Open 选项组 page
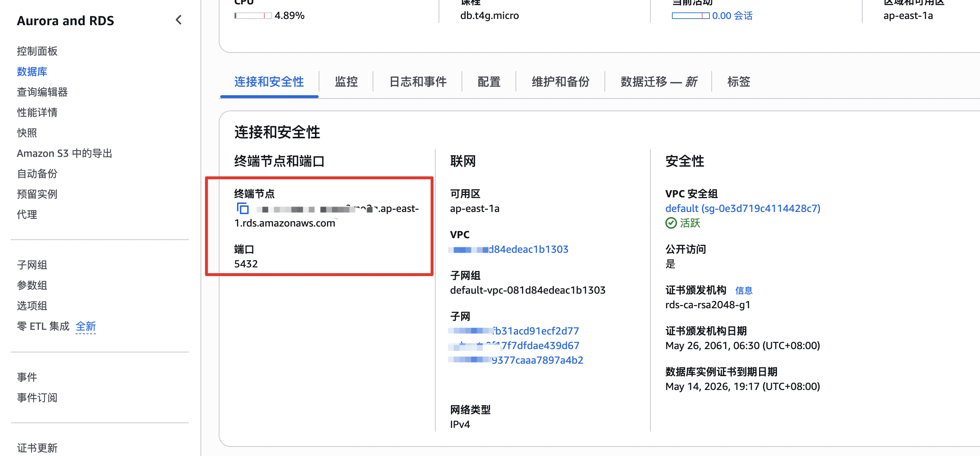Image resolution: width=980 pixels, height=456 pixels. [x=32, y=306]
